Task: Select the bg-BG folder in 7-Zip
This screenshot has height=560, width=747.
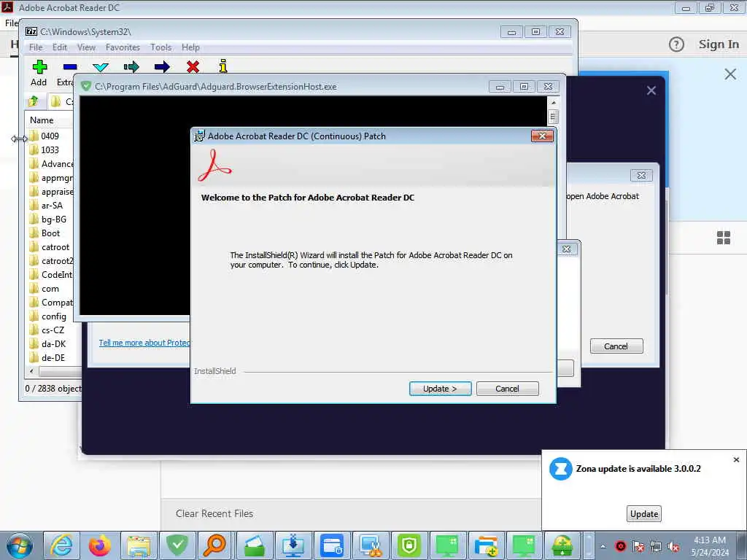Action: coord(48,219)
